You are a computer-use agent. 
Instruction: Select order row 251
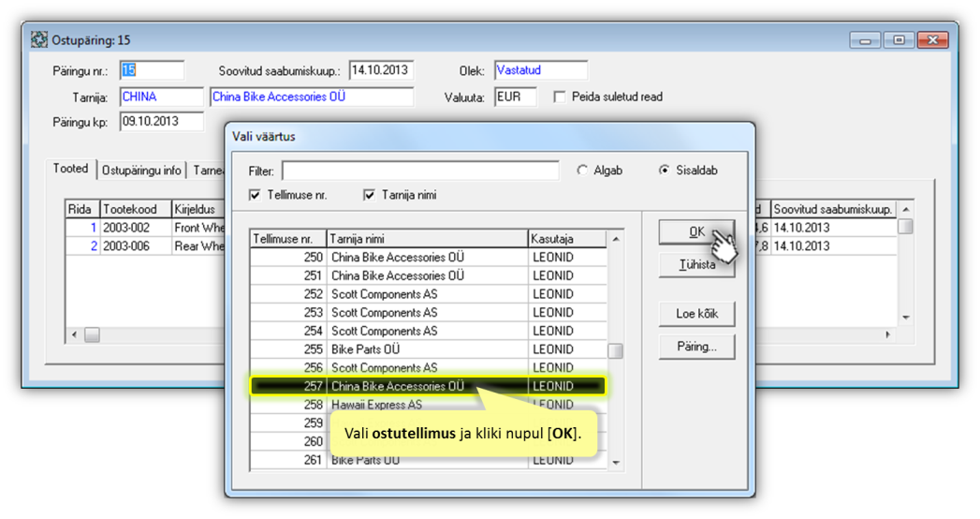coord(428,275)
